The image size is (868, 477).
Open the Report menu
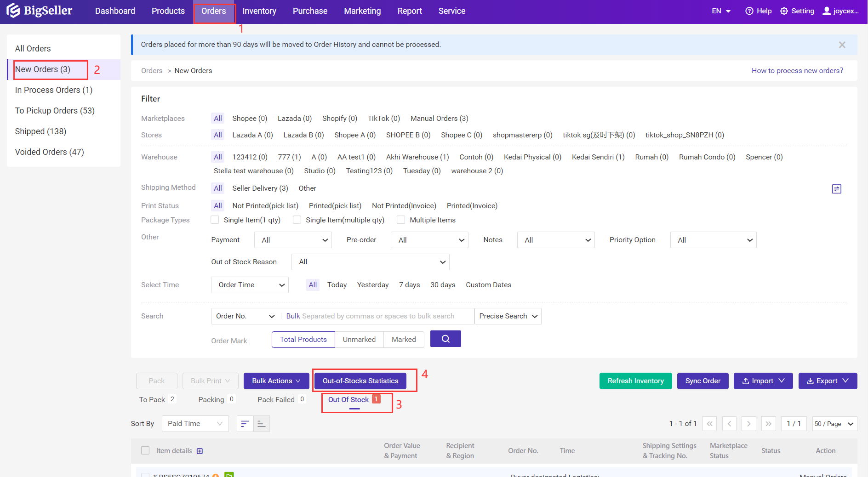(x=410, y=11)
